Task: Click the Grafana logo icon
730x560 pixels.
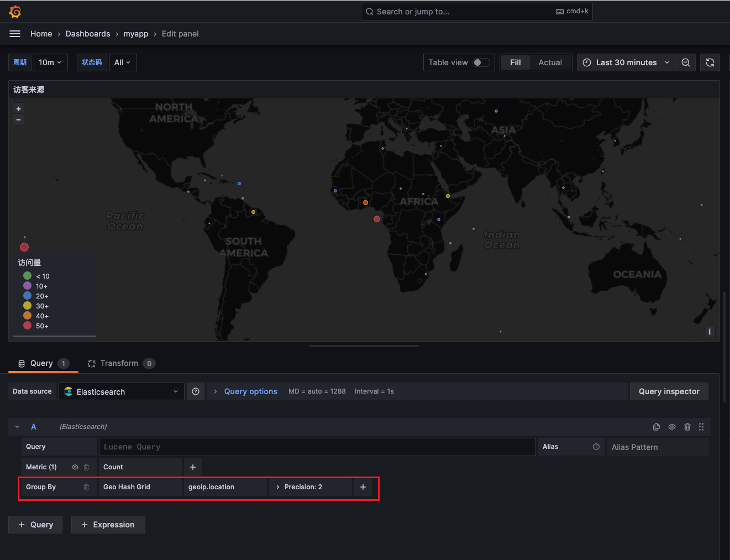Action: pyautogui.click(x=15, y=12)
